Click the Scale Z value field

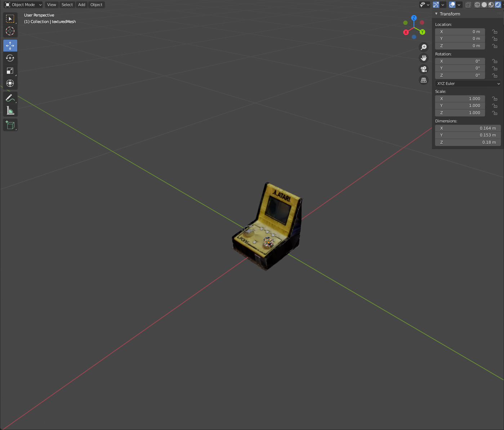pyautogui.click(x=460, y=113)
